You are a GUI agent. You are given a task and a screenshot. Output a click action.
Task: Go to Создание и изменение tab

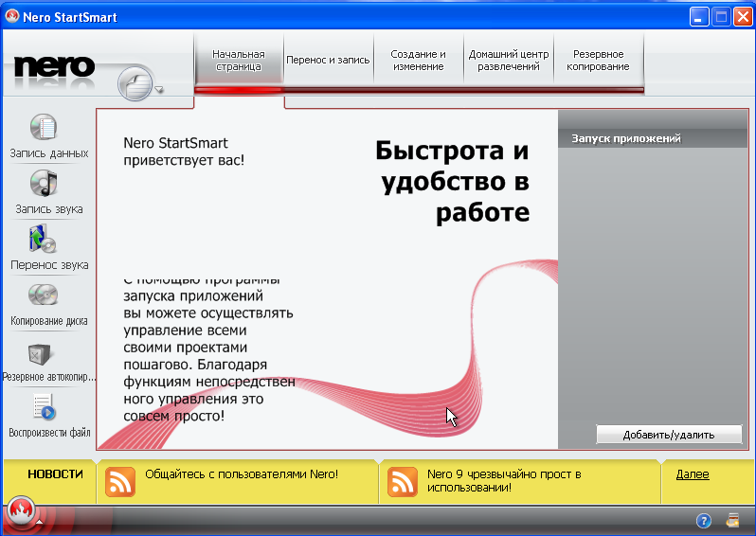point(418,61)
